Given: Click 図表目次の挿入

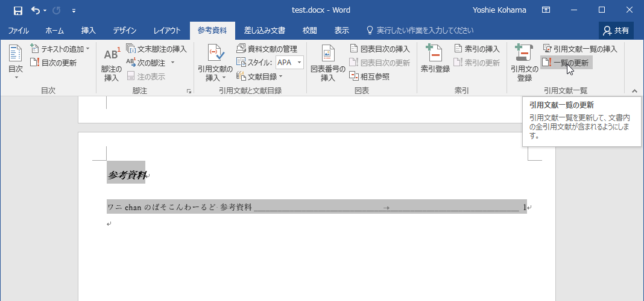Looking at the screenshot, I should [380, 49].
